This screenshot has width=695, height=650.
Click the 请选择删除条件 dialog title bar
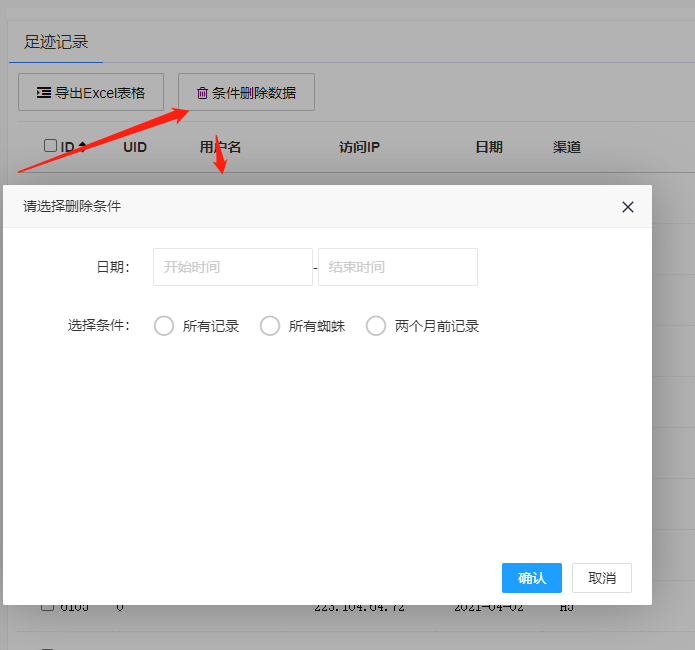pos(300,207)
